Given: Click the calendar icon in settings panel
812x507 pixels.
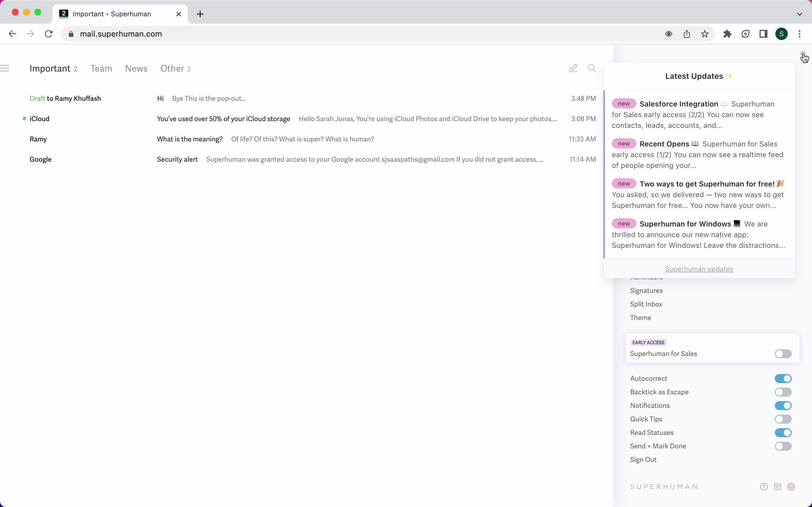Looking at the screenshot, I should 778,486.
